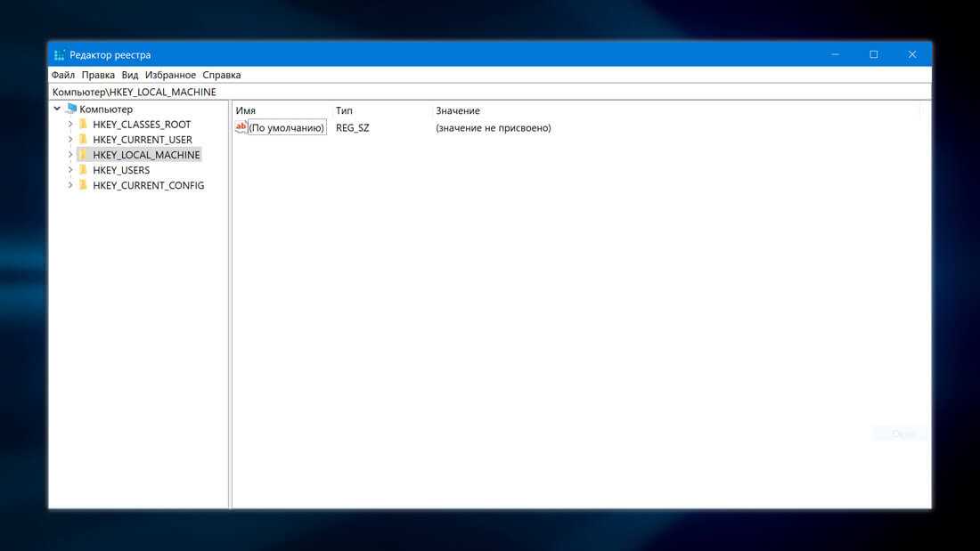Select the HKEY_CURRENT_USER tree item label
The height and width of the screenshot is (551, 980).
point(143,140)
